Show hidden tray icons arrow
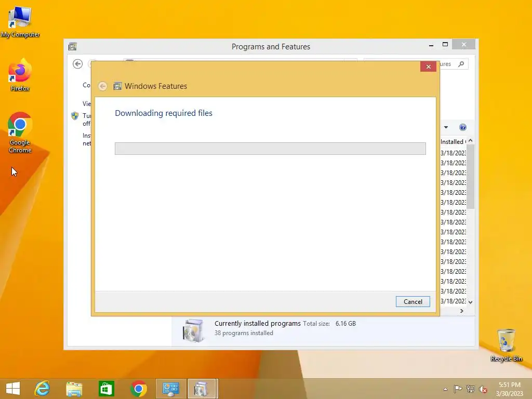532x399 pixels. (445, 389)
